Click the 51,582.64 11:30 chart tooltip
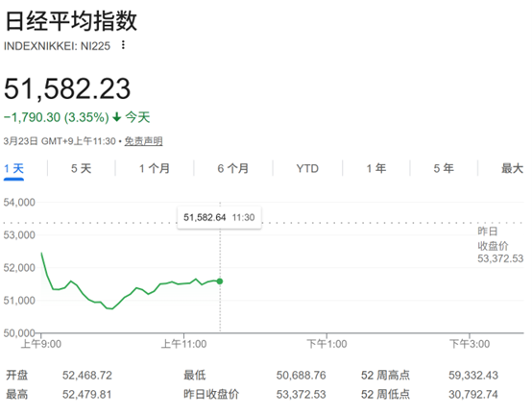The width and height of the screenshot is (532, 415). pyautogui.click(x=219, y=217)
